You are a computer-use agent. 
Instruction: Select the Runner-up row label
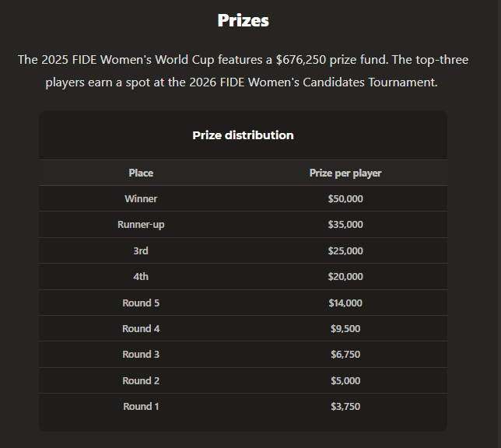[x=141, y=224]
